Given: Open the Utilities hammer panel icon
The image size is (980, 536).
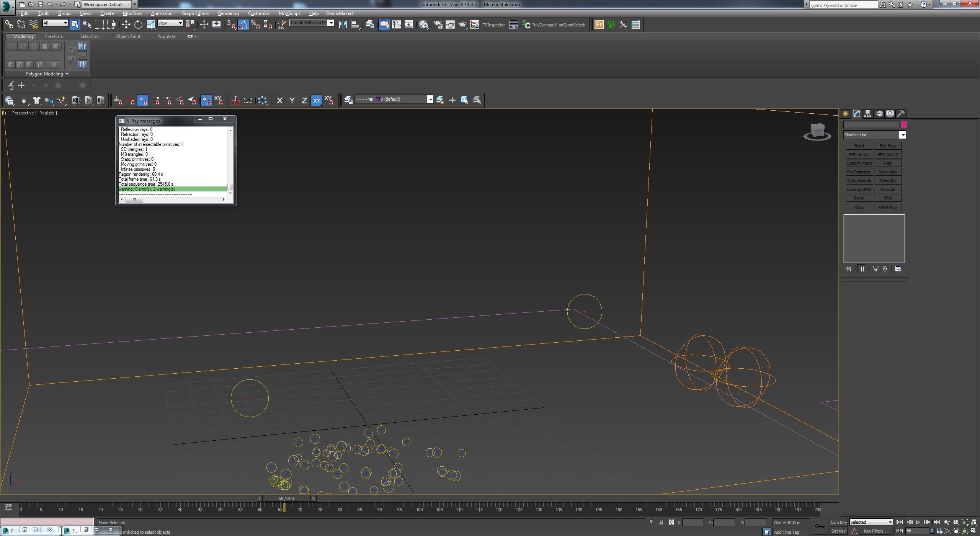Looking at the screenshot, I should 901,114.
